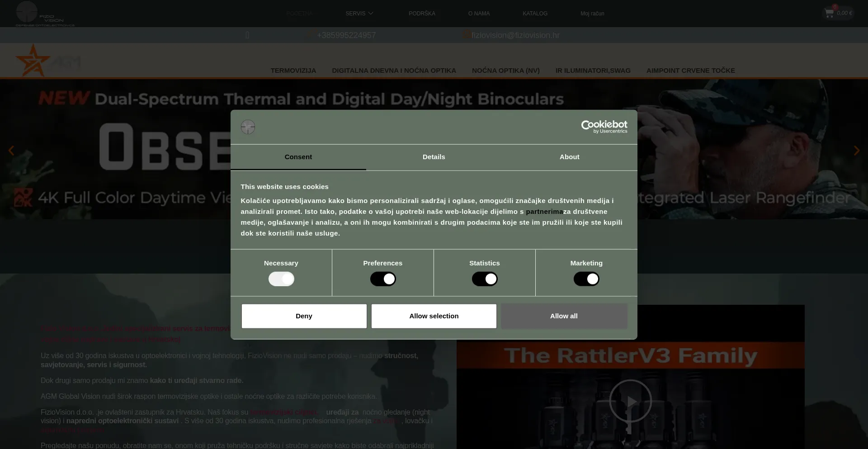Click the Allow all button

pyautogui.click(x=564, y=316)
